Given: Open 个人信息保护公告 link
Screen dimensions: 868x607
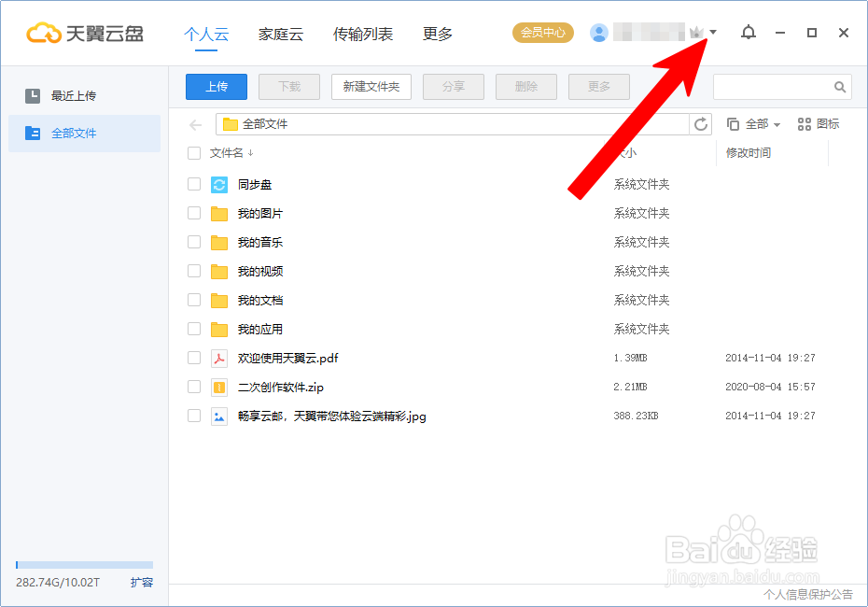Looking at the screenshot, I should (x=808, y=594).
